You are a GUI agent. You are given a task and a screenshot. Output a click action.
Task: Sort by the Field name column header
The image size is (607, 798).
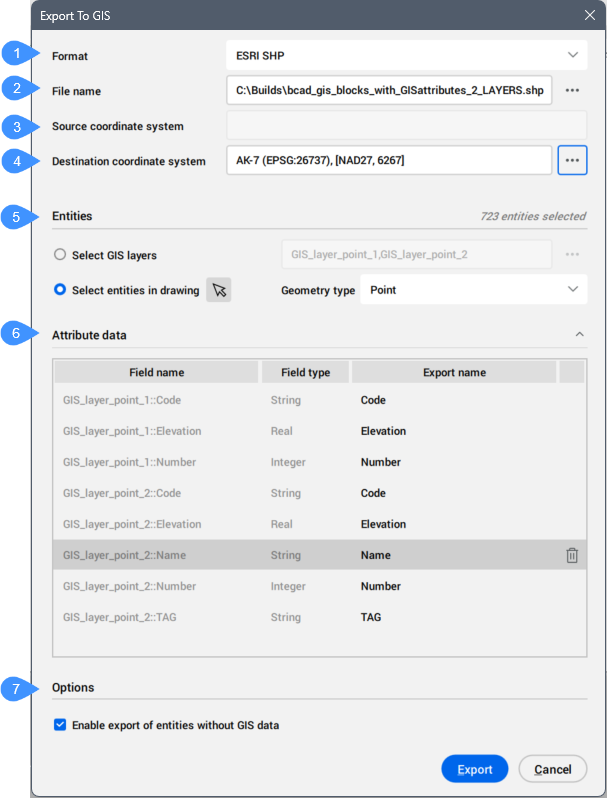(x=156, y=372)
